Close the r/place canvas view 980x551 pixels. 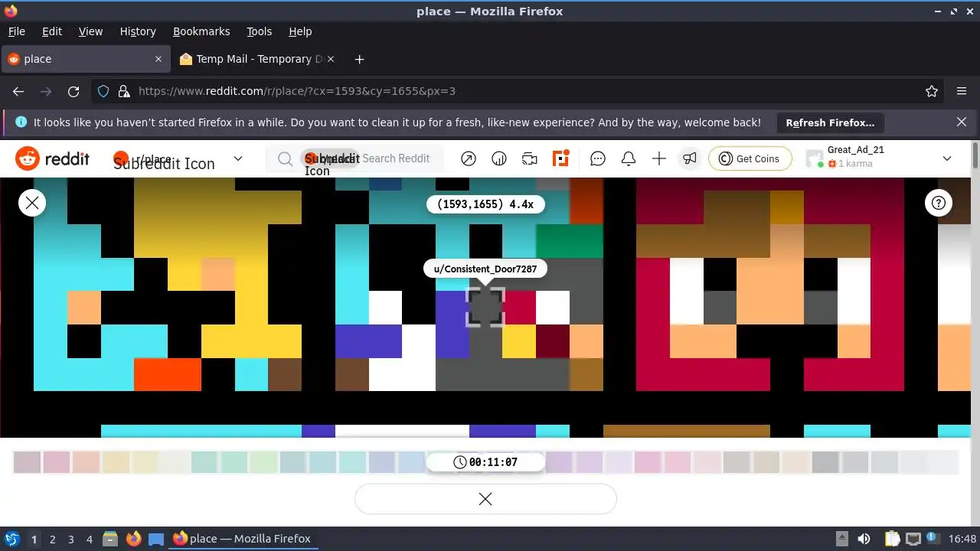click(32, 203)
